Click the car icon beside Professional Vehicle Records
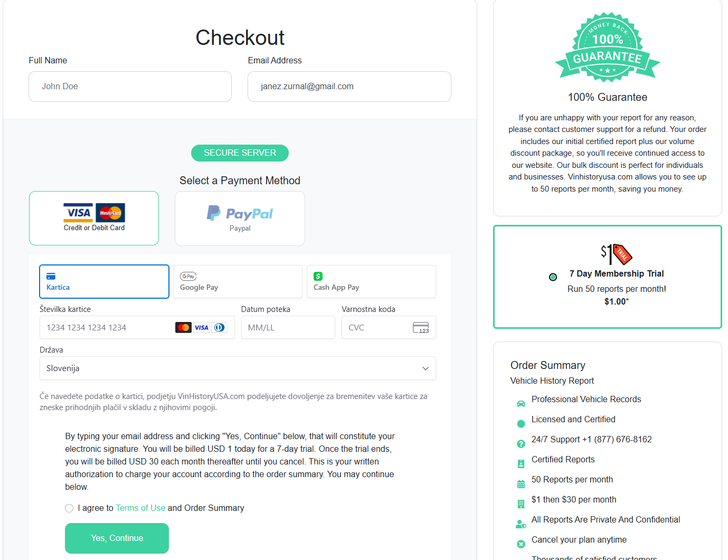The image size is (728, 560). [x=521, y=404]
